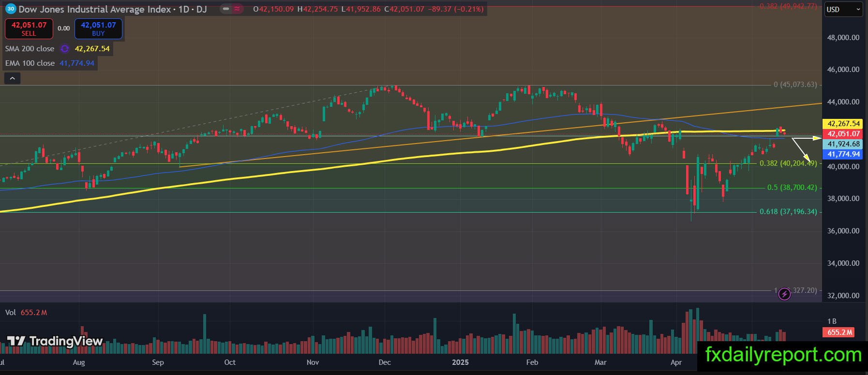The height and width of the screenshot is (375, 868).
Task: Click the open price O42,150.09
Action: 273,9
